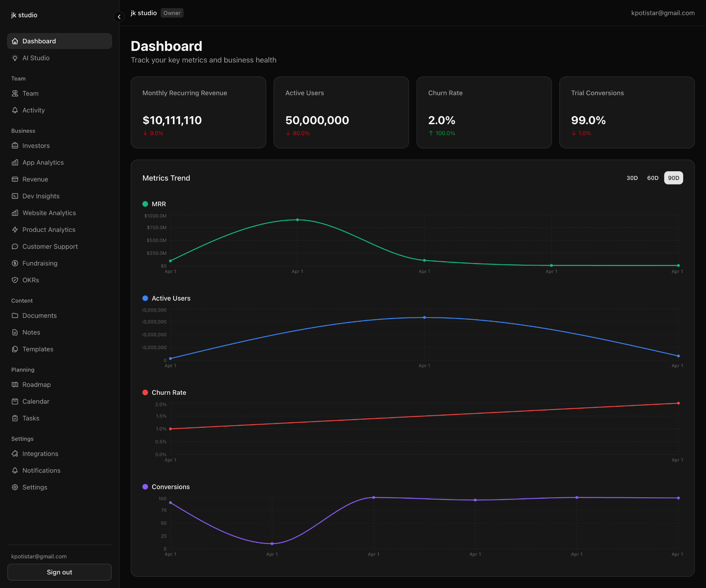Image resolution: width=706 pixels, height=588 pixels.
Task: Open AI Studio via its lightbulb icon
Action: pos(15,58)
